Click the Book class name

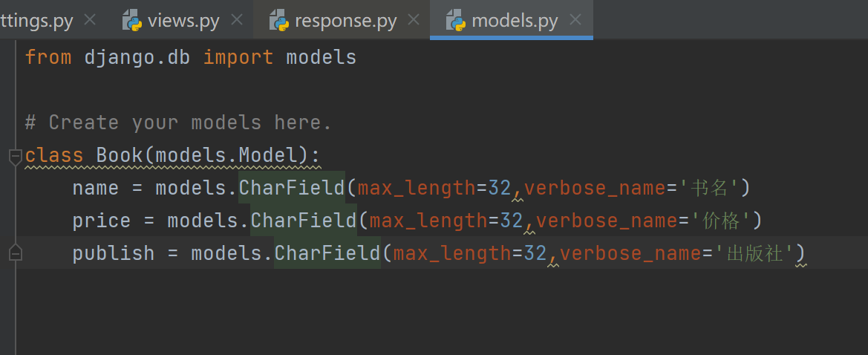point(120,155)
